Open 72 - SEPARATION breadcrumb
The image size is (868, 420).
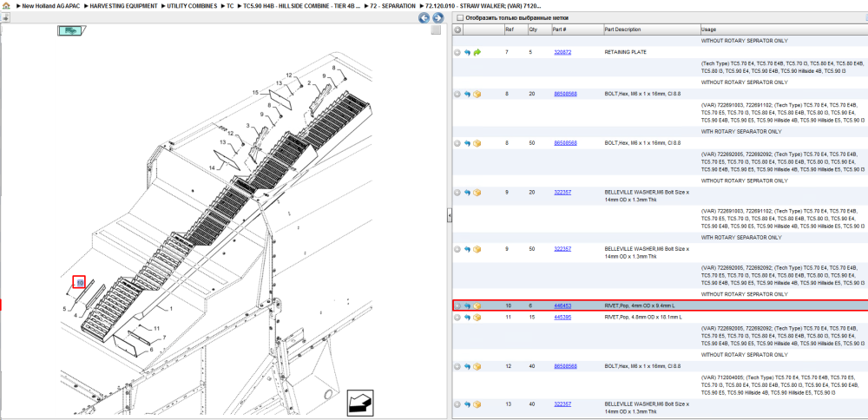[x=392, y=5]
